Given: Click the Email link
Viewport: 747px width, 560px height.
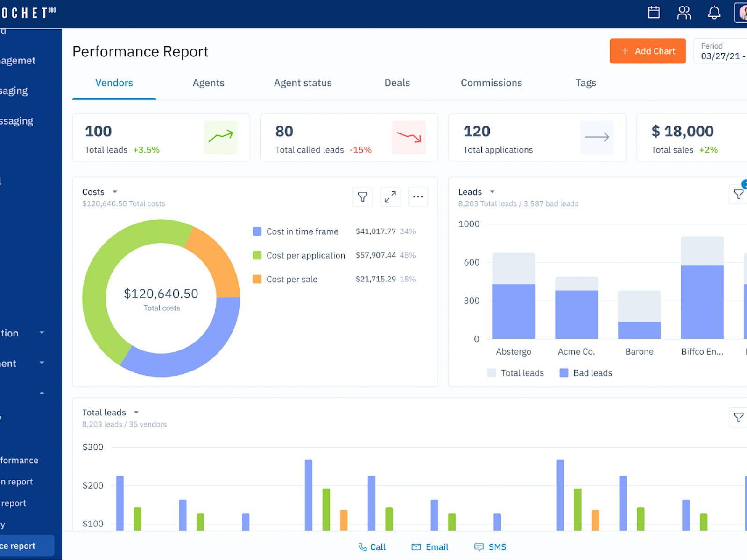Looking at the screenshot, I should (x=430, y=547).
